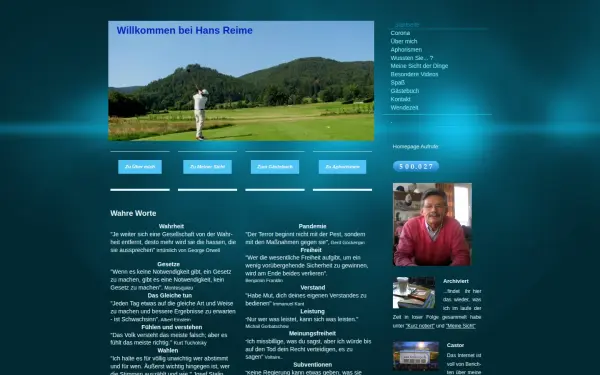The height and width of the screenshot is (375, 600).
Task: Click the 'Willkommen bei Hans Reime' title
Action: click(184, 30)
